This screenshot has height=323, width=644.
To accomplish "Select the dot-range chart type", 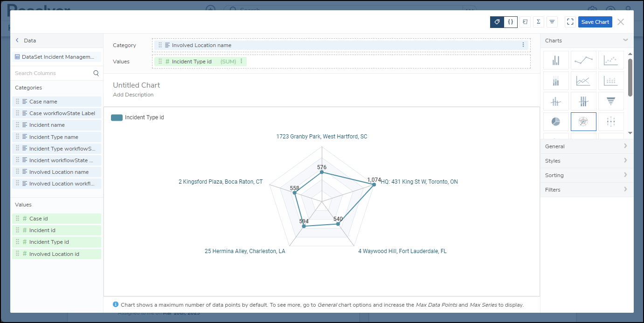I will pos(611,122).
